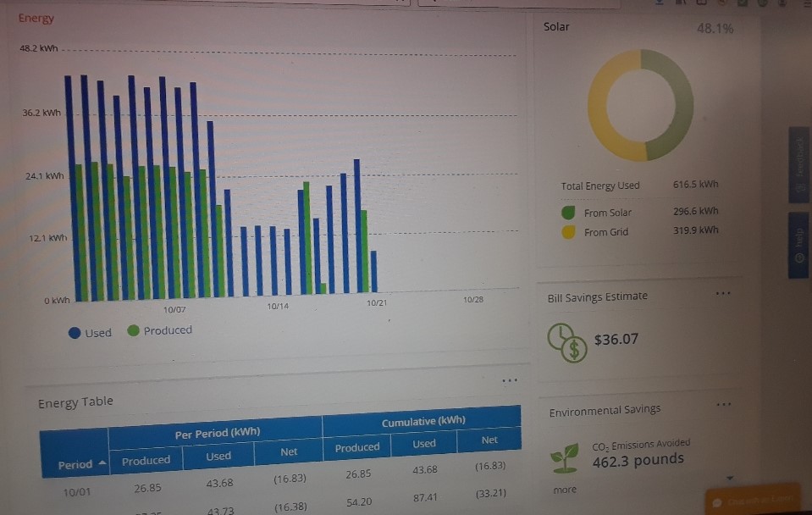Toggle the Produced series in chart legend
This screenshot has height=515, width=812.
pyautogui.click(x=159, y=330)
